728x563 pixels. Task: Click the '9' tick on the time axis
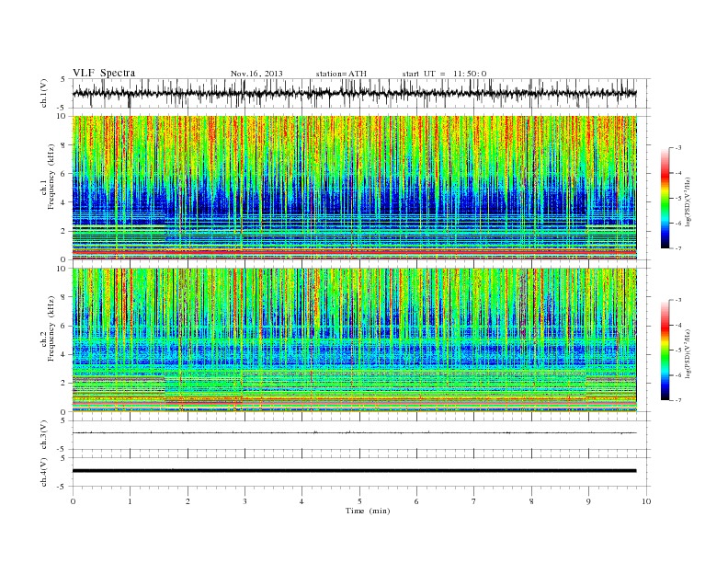click(x=588, y=501)
